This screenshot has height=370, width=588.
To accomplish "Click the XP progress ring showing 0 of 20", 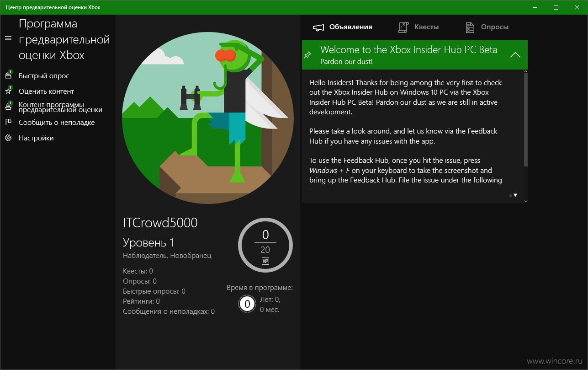I will click(265, 245).
